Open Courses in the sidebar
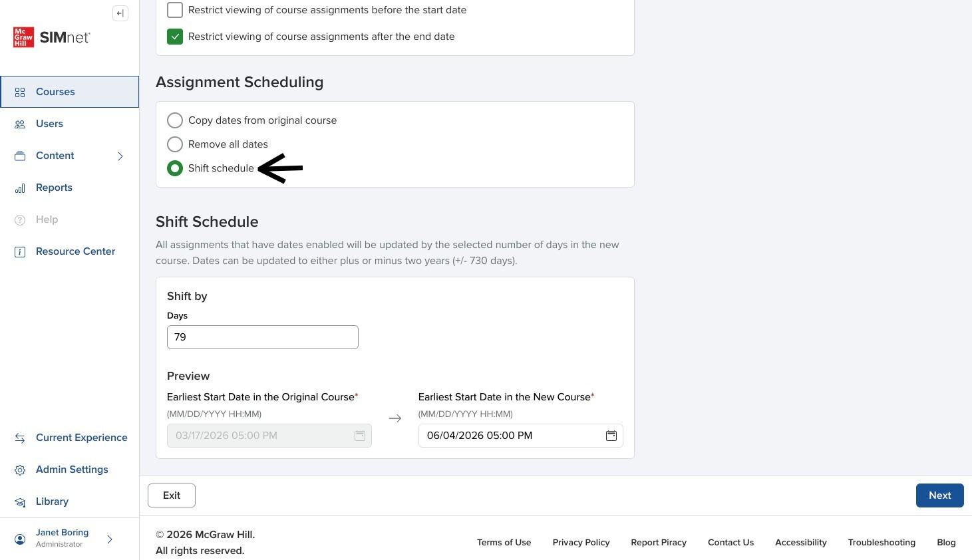 (70, 92)
